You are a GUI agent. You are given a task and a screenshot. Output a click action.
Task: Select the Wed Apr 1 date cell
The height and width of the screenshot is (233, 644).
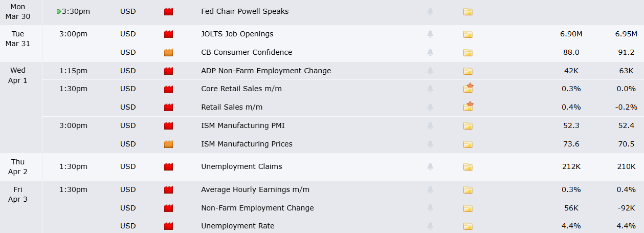pos(18,75)
